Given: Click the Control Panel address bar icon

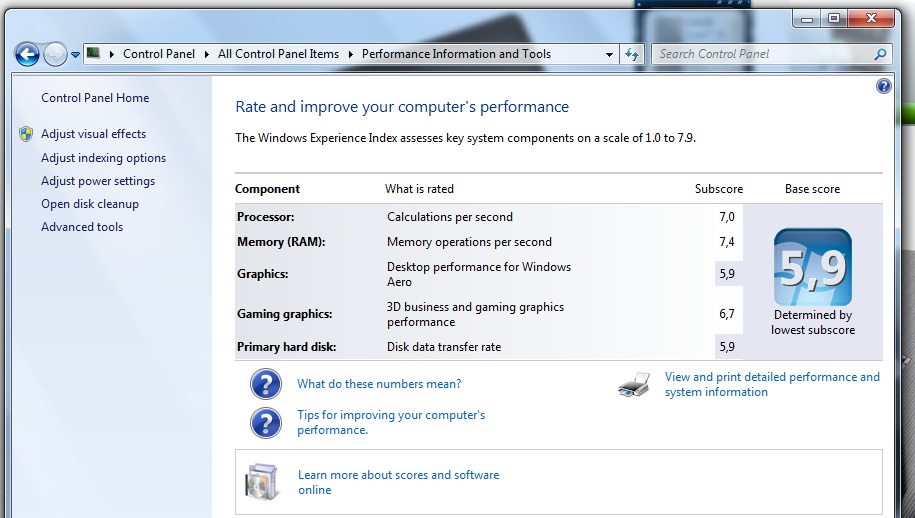Looking at the screenshot, I should [93, 54].
